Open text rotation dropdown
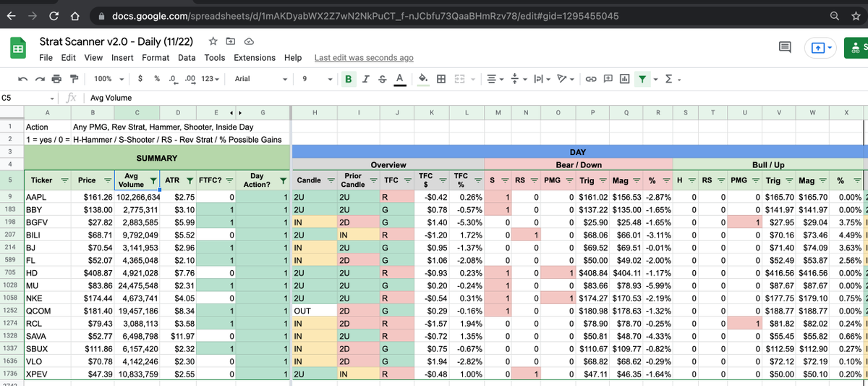 566,79
